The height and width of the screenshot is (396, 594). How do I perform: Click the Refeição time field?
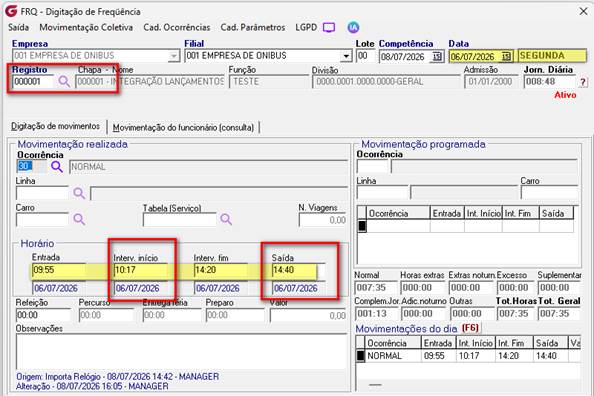pyautogui.click(x=43, y=315)
